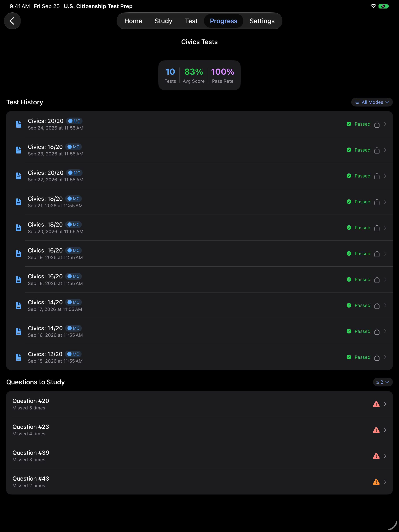Click the 10 Tests stat
Screen dimensions: 399x532
point(170,75)
